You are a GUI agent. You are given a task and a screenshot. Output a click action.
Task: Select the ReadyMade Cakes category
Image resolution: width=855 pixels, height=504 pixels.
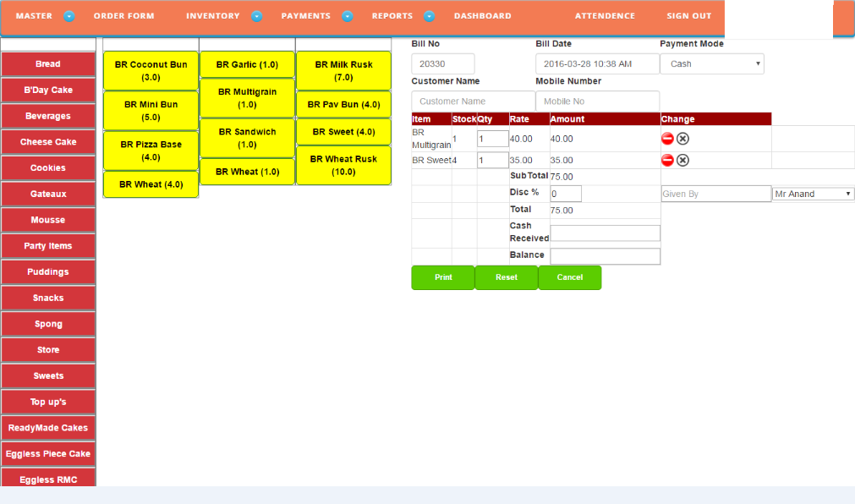click(47, 427)
